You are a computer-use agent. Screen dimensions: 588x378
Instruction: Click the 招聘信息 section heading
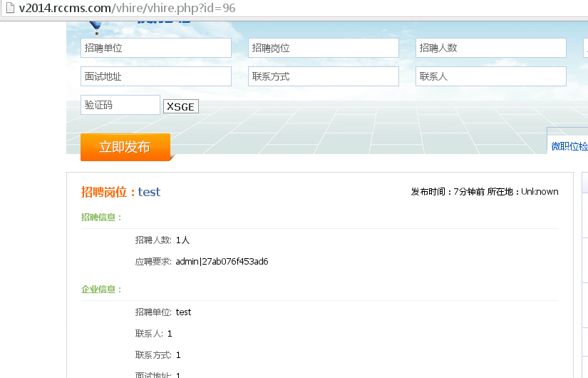point(101,218)
